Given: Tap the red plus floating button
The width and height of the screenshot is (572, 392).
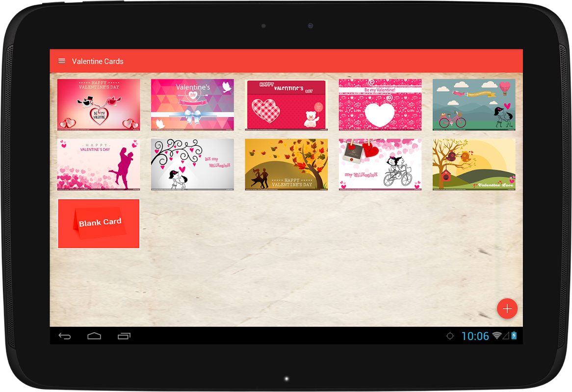Looking at the screenshot, I should tap(507, 309).
